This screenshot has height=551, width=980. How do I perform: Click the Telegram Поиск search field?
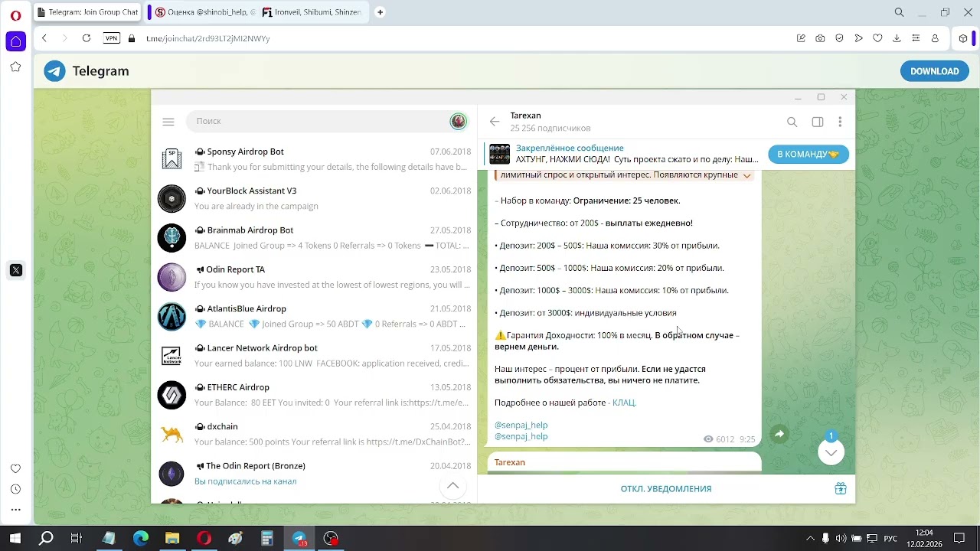pyautogui.click(x=320, y=121)
